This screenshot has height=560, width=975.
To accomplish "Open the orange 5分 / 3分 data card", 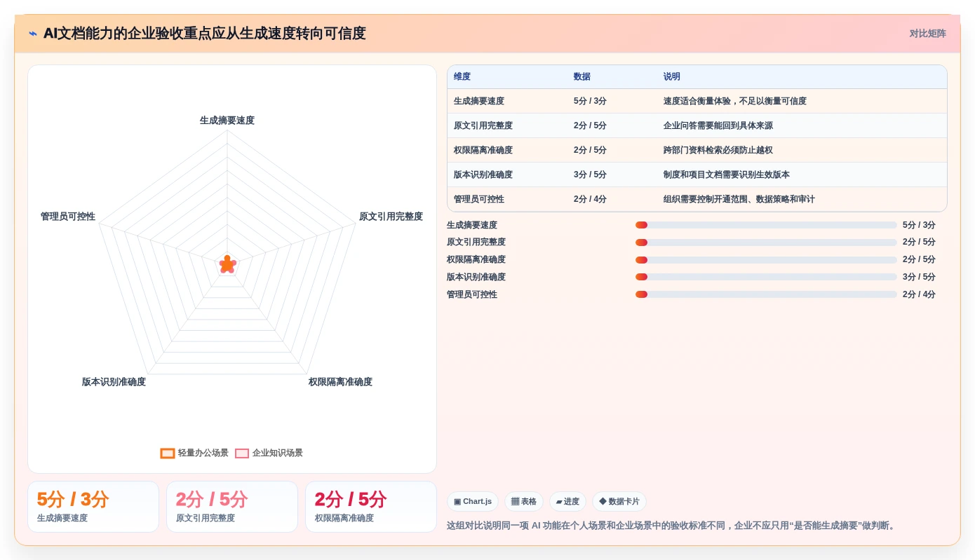I will pyautogui.click(x=93, y=507).
